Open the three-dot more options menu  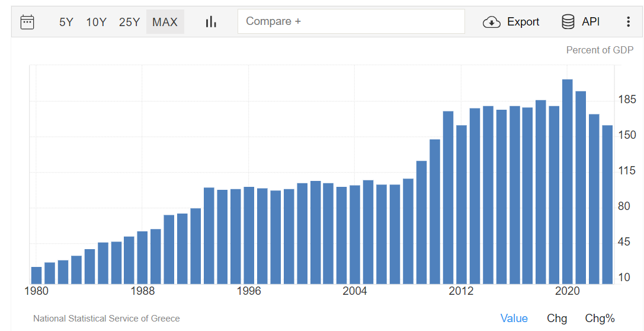point(628,22)
